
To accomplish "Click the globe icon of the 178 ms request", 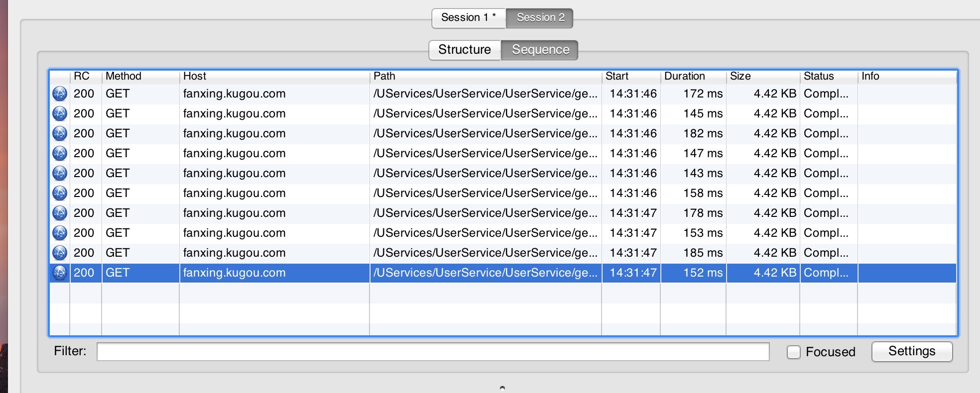I will [x=60, y=213].
